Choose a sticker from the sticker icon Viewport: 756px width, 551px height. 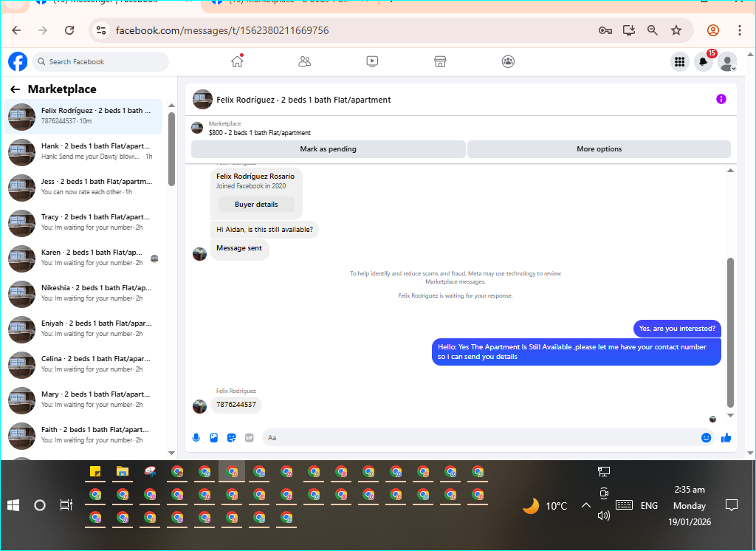[231, 437]
